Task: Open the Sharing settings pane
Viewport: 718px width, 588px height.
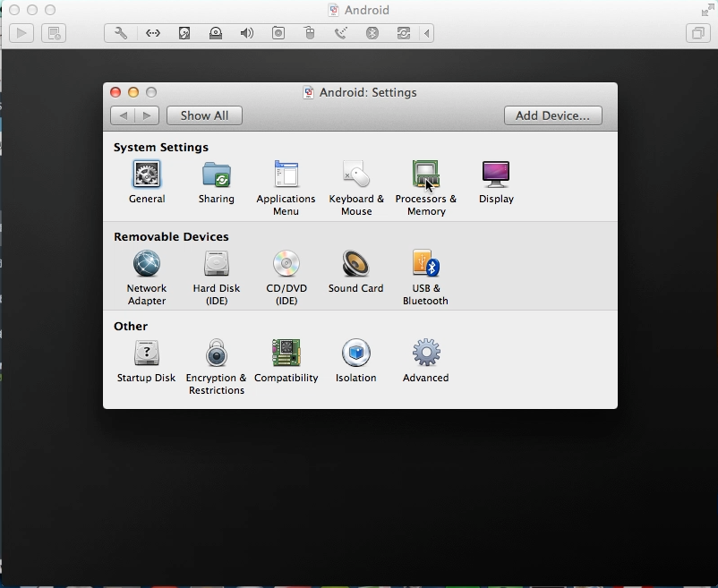Action: 216,182
